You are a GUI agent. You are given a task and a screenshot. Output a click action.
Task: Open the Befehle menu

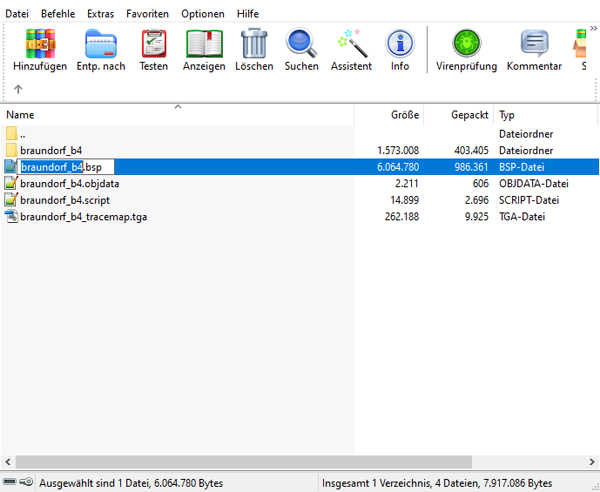point(58,14)
